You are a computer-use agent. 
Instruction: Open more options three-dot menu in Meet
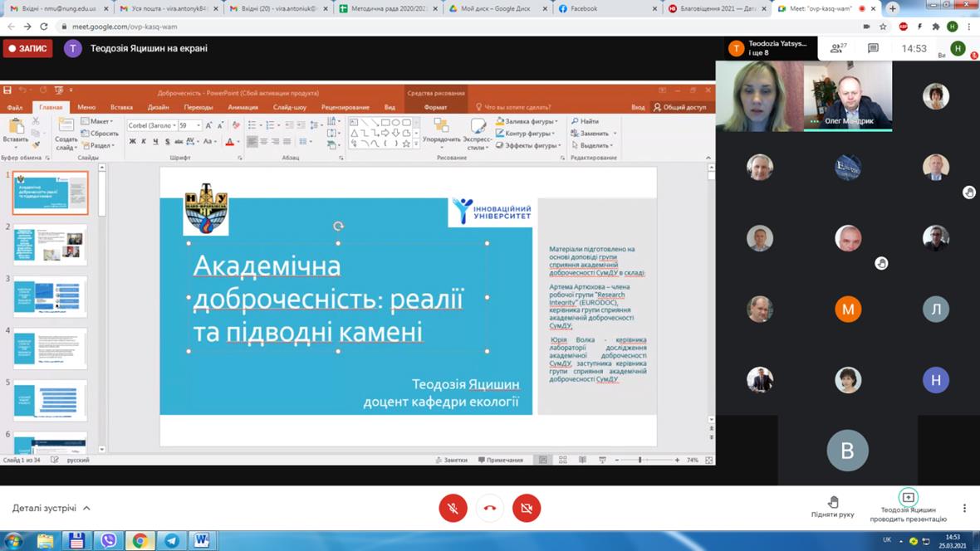[x=964, y=508]
